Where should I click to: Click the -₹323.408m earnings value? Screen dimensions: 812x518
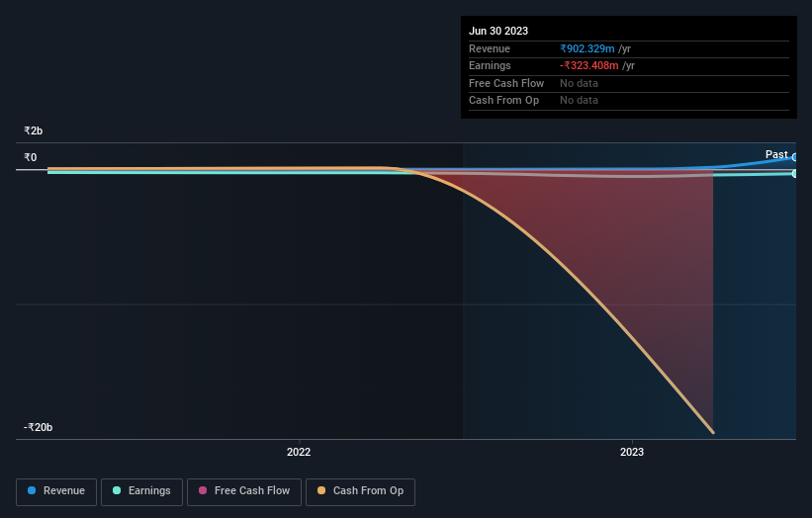pos(588,65)
